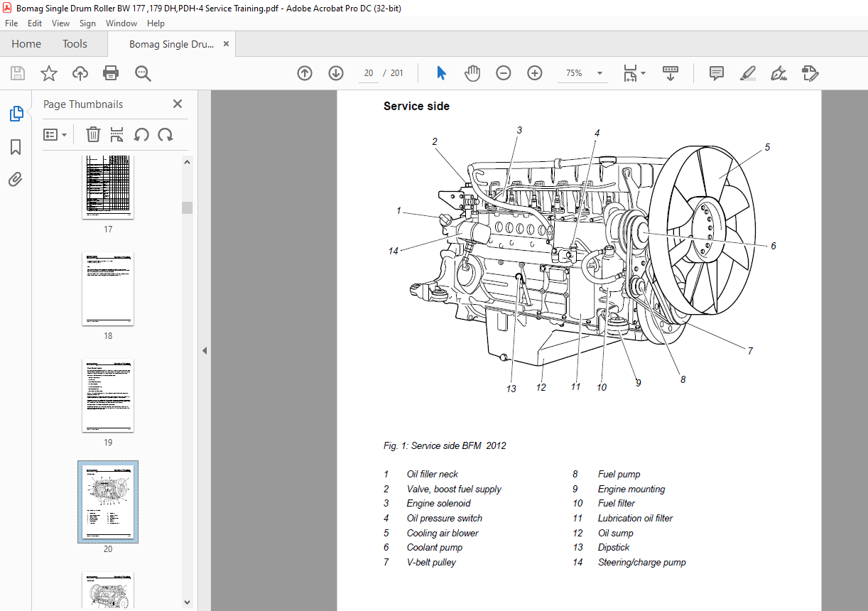The width and height of the screenshot is (868, 611).
Task: Click the Save file icon
Action: pyautogui.click(x=18, y=73)
